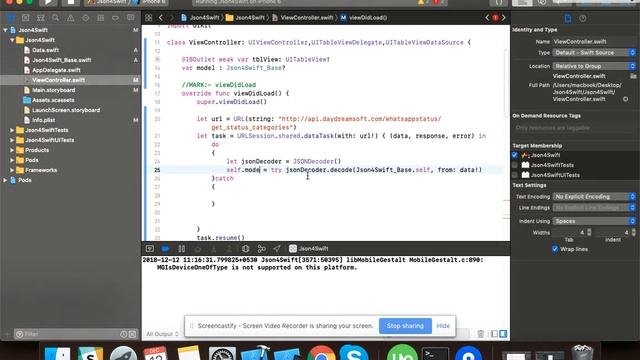Image resolution: width=640 pixels, height=360 pixels.
Task: Expand the Json4SwiftTests group
Action: pos(12,130)
